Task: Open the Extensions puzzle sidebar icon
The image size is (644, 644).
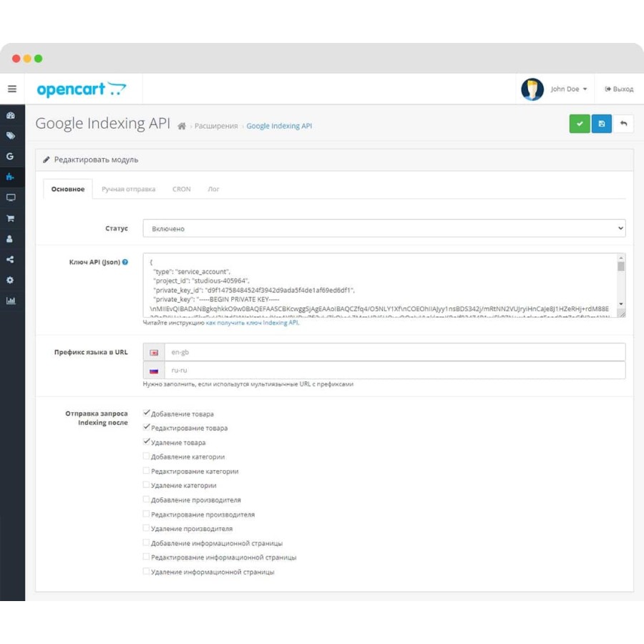Action: (x=10, y=177)
